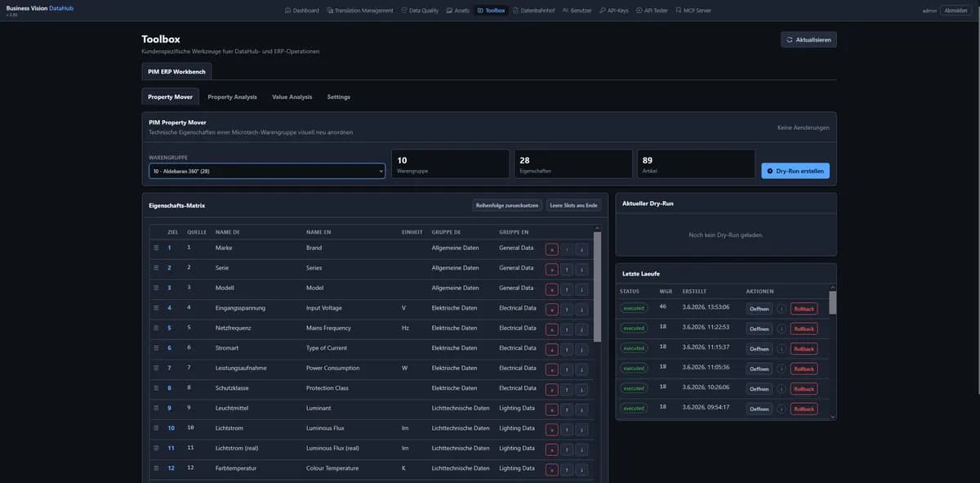Click drag handle of the Farbtemperatur row

tap(156, 468)
